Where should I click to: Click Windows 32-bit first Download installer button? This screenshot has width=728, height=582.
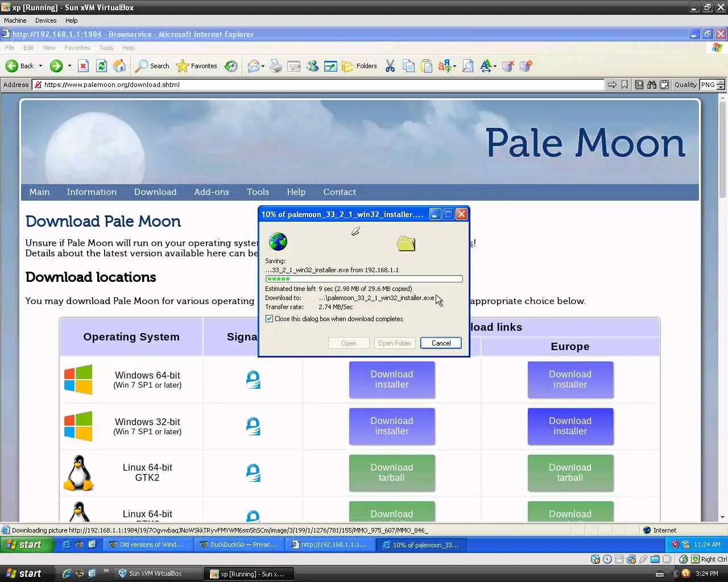click(392, 426)
